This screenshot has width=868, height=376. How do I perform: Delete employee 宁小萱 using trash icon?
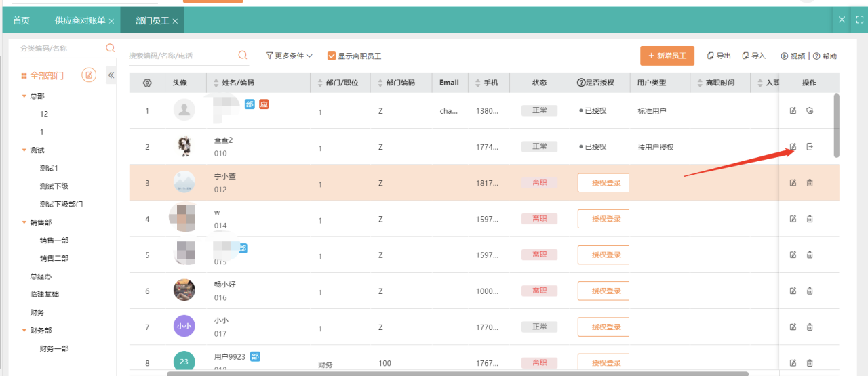point(809,183)
